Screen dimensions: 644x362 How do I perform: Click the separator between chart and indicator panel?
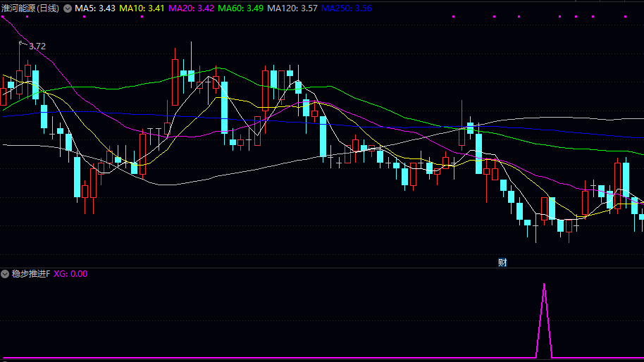coord(322,268)
